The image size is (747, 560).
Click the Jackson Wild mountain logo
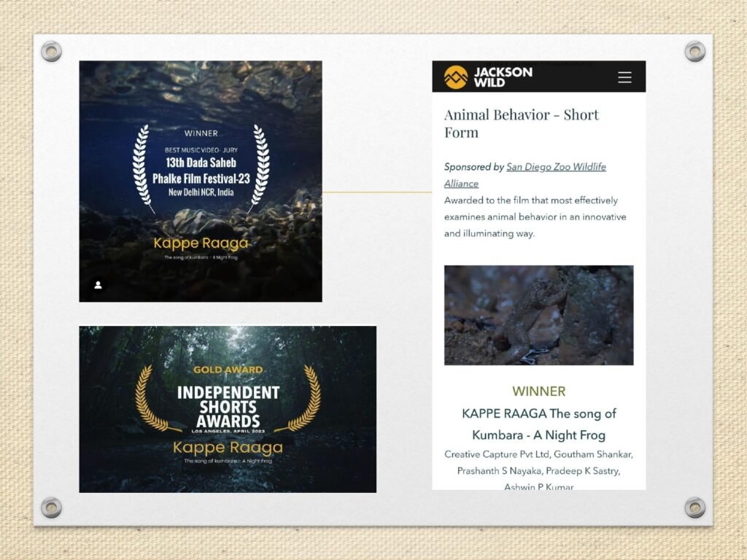pyautogui.click(x=456, y=77)
